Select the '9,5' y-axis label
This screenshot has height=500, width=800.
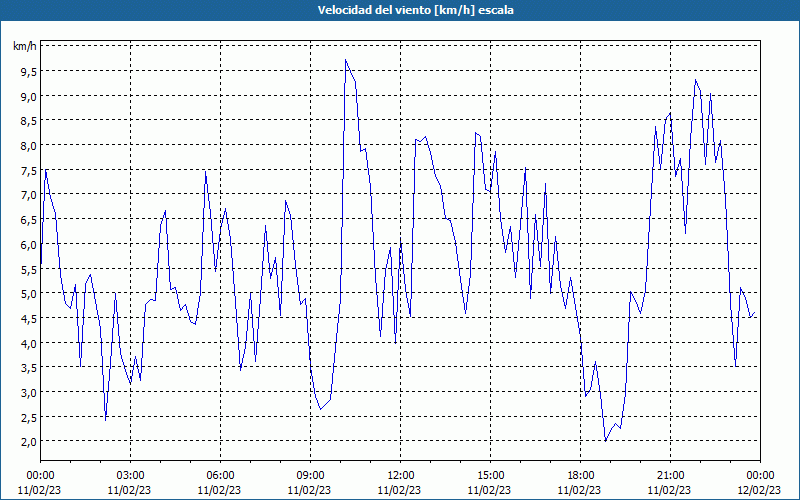29,71
